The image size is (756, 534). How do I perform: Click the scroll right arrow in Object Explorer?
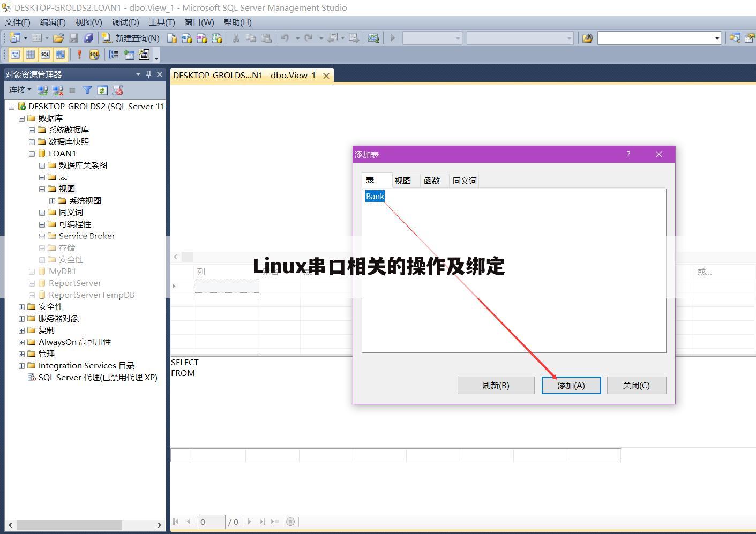click(x=159, y=525)
